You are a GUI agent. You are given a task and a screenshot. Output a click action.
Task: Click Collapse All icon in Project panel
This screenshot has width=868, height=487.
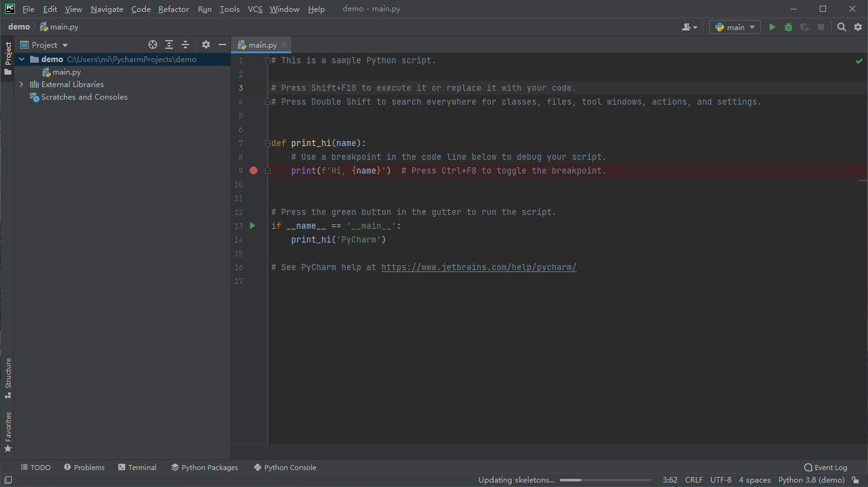point(185,45)
